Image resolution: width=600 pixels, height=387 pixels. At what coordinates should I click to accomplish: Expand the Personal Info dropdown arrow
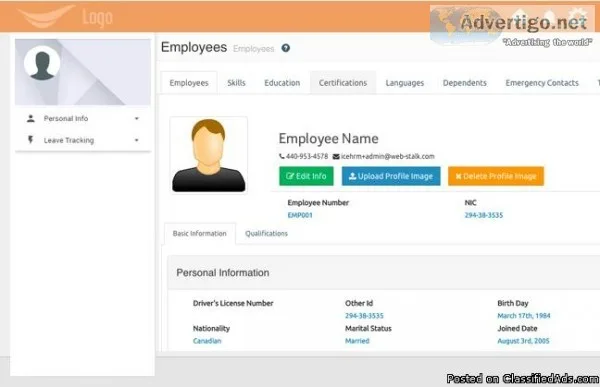coord(137,119)
